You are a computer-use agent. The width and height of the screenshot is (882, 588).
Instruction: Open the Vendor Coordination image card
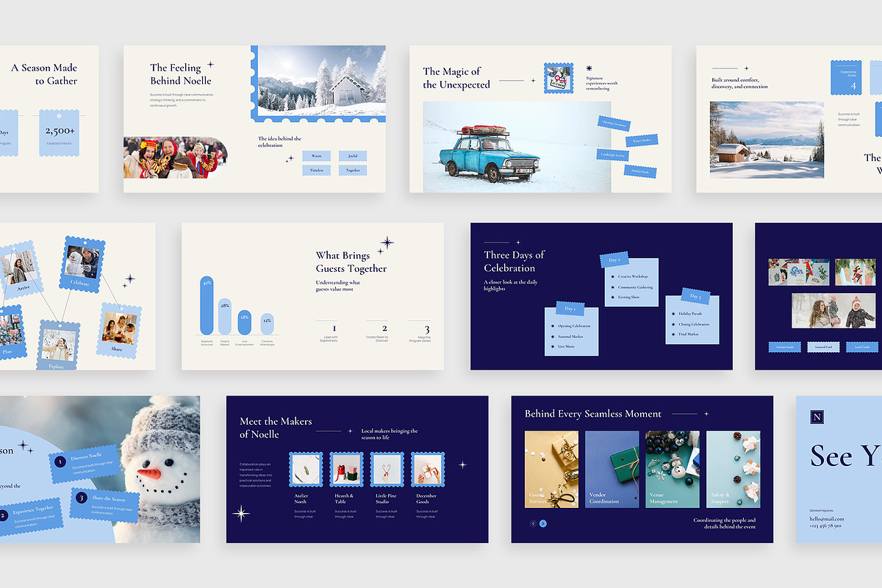pos(612,469)
